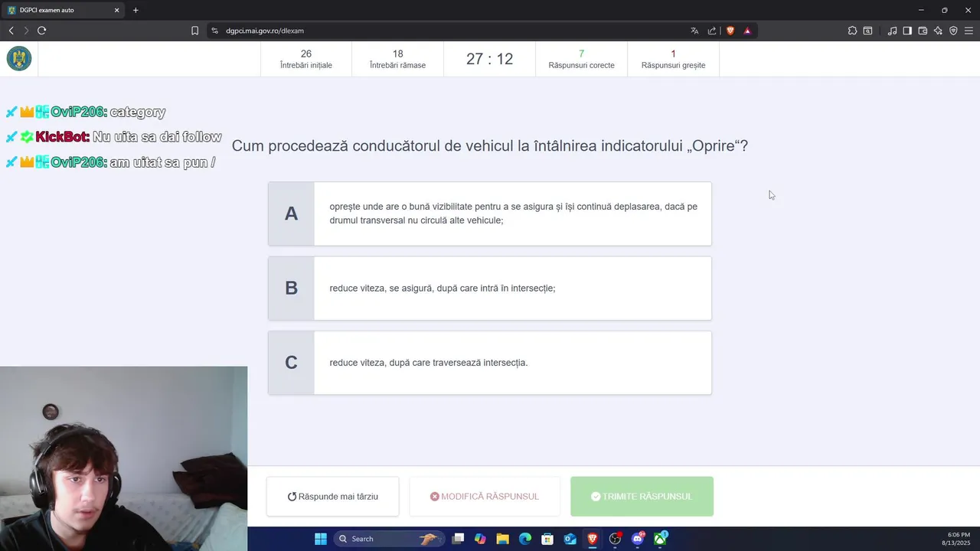Toggle the browser sidebar panel icon
The image size is (980, 551).
pyautogui.click(x=907, y=31)
